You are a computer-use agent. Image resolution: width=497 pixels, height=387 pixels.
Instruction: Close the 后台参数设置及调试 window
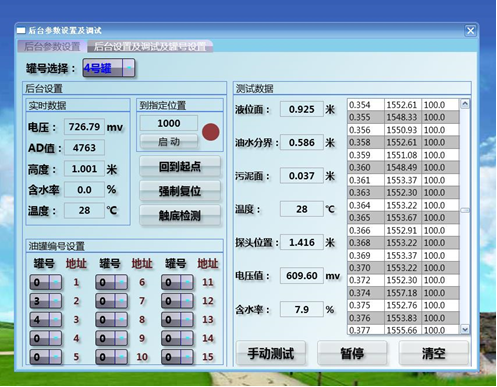470,31
